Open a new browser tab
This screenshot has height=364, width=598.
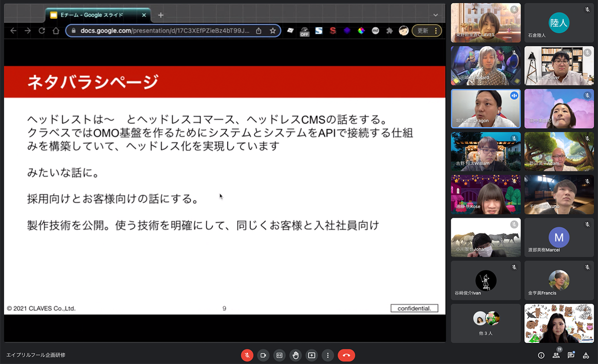coord(161,15)
